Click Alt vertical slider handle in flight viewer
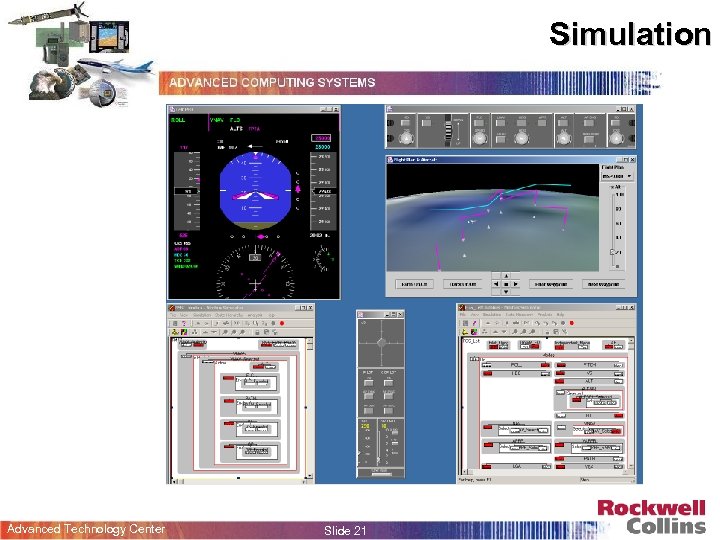The width and height of the screenshot is (720, 540). click(613, 252)
